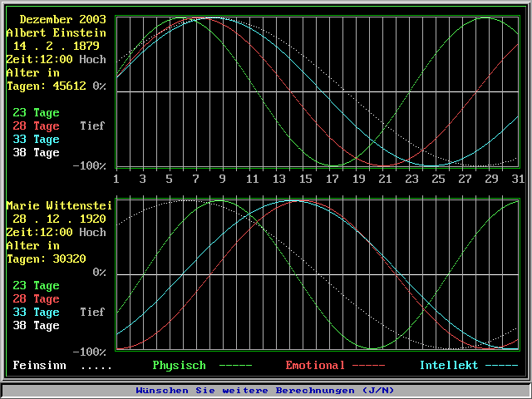
Task: Select the green 23 Tage label under Einstein
Action: click(x=36, y=112)
